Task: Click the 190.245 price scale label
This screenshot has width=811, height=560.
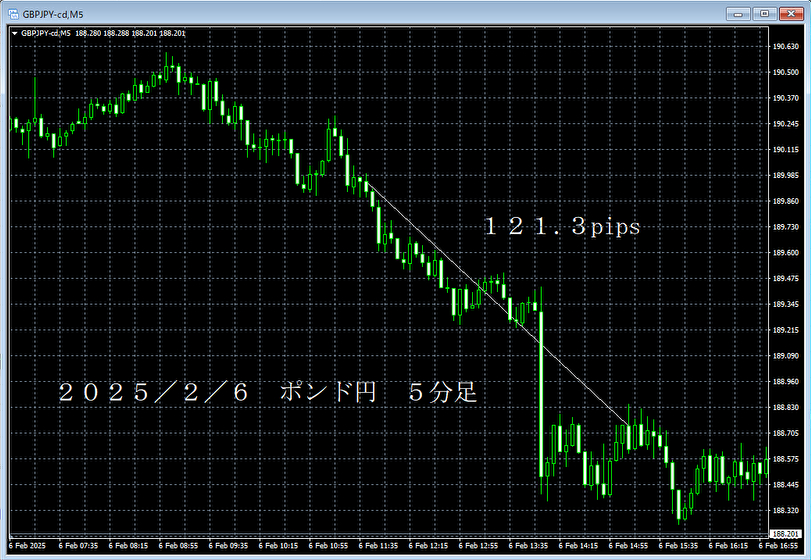Action: coord(785,124)
